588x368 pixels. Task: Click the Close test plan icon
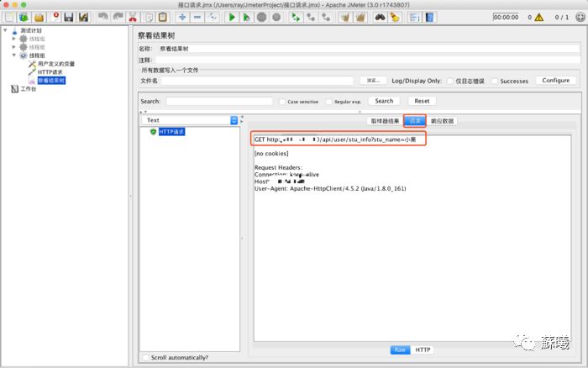(x=55, y=18)
